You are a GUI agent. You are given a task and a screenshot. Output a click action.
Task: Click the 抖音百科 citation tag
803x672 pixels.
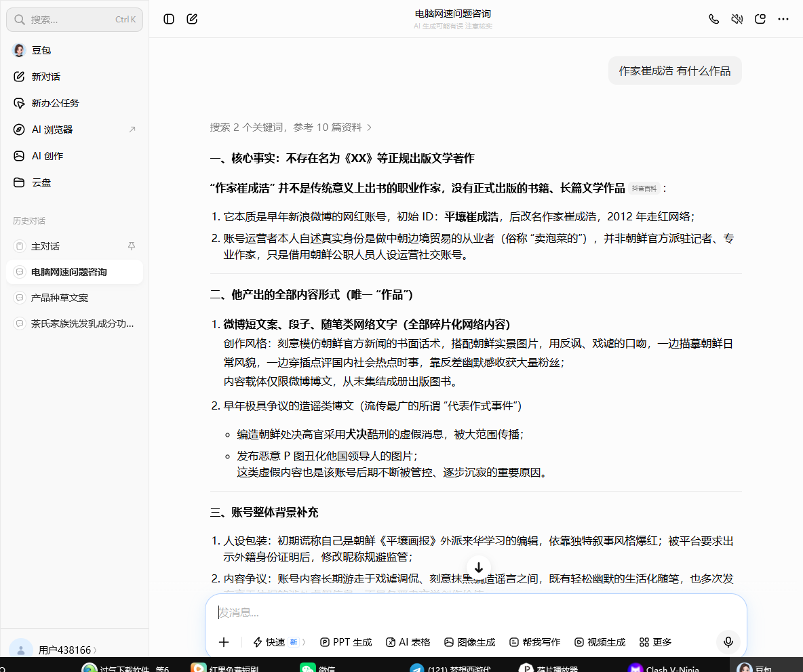[644, 189]
